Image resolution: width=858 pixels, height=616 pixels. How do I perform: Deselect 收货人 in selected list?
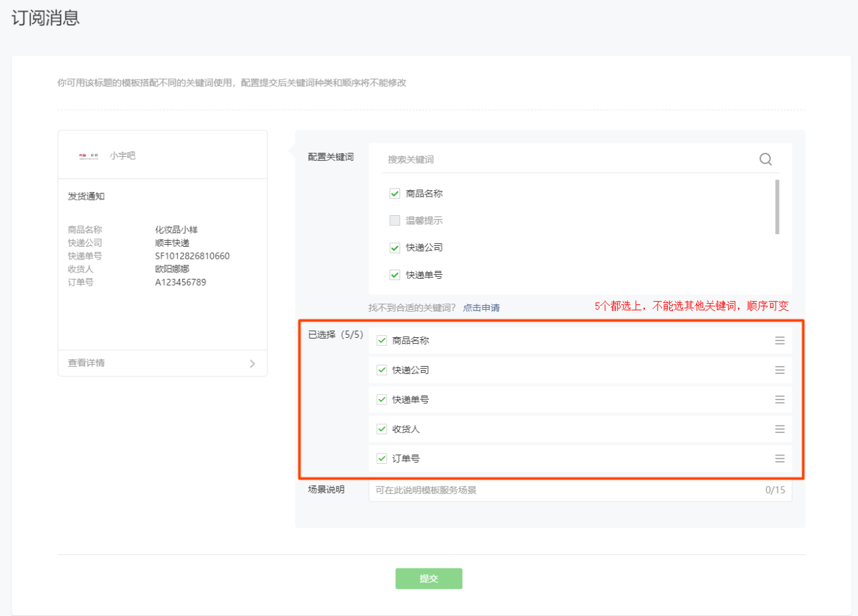pyautogui.click(x=382, y=429)
